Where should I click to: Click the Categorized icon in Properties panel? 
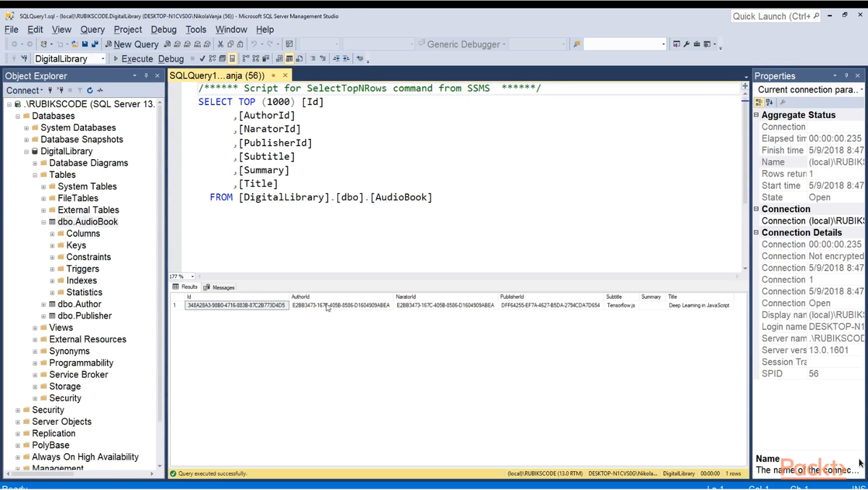[759, 102]
